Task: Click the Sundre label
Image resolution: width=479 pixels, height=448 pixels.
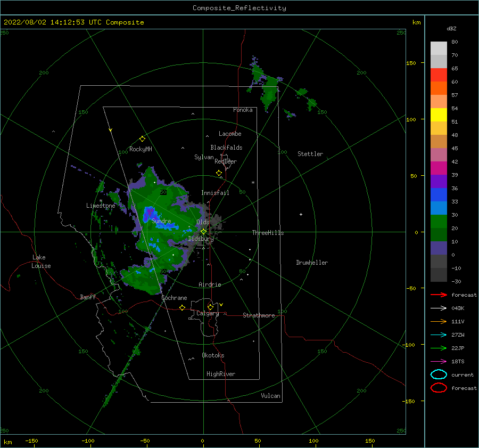Action: (161, 221)
